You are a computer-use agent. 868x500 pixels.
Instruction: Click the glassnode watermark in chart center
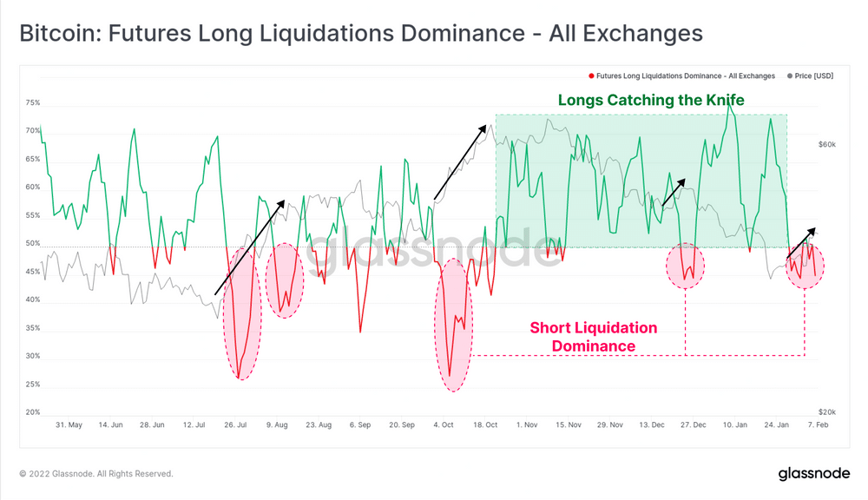[432, 253]
